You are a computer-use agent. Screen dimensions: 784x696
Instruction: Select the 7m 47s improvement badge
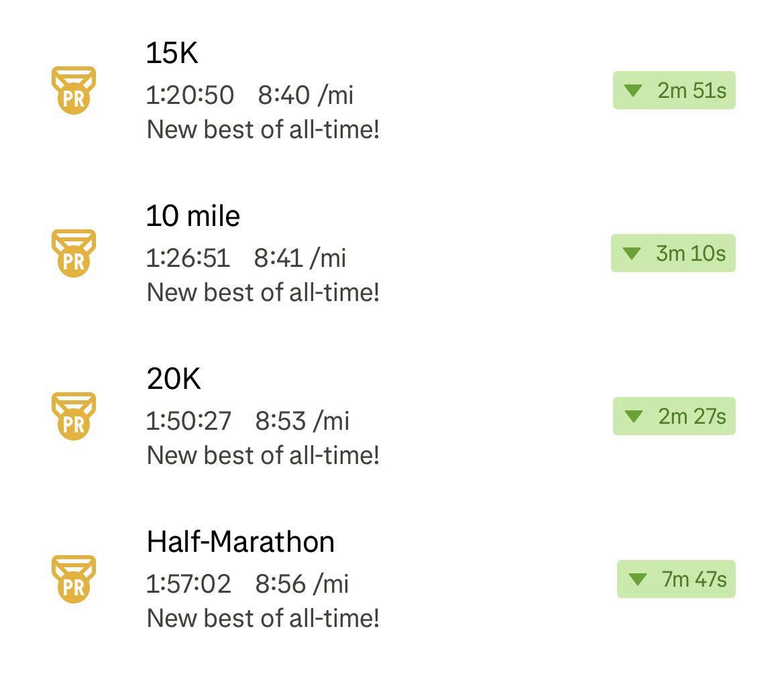(676, 579)
